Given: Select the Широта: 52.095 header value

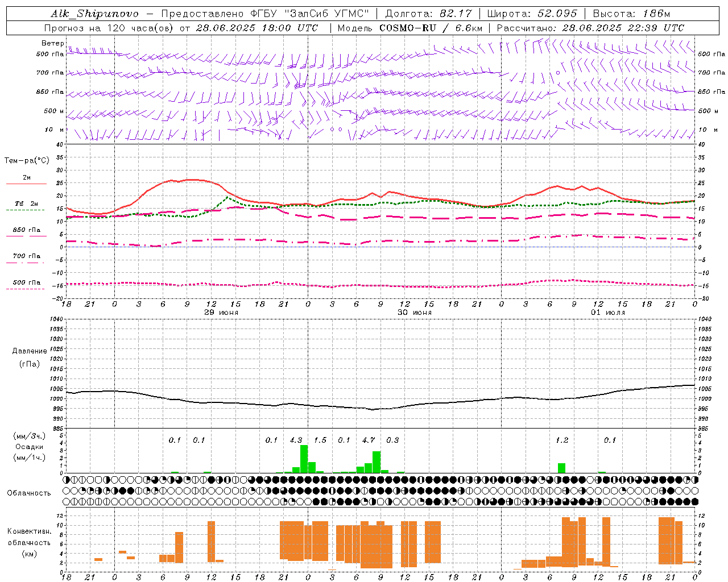Looking at the screenshot, I should pyautogui.click(x=532, y=14).
